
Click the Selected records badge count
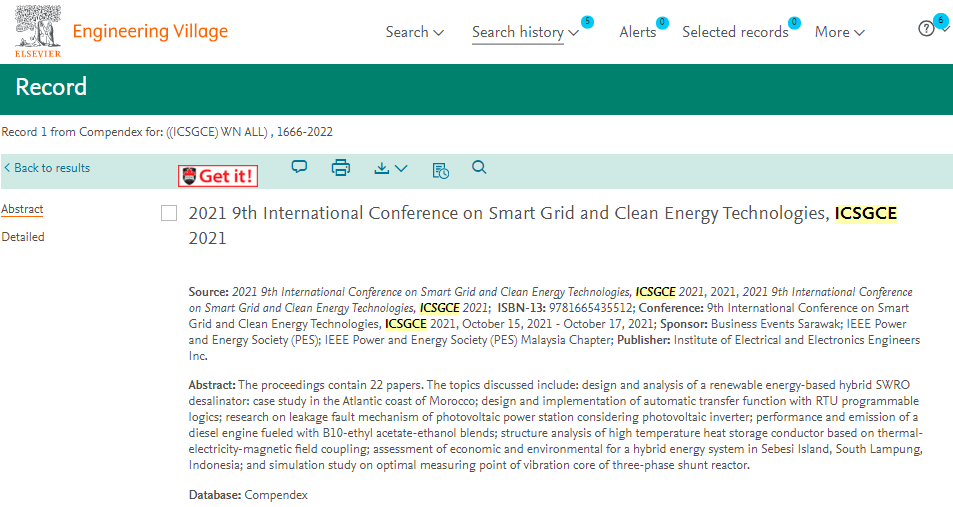pyautogui.click(x=794, y=22)
